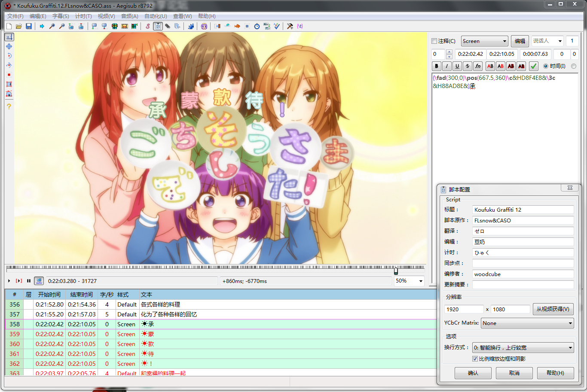587x392 pixels.
Task: Click the video seek bar handle
Action: (x=396, y=270)
